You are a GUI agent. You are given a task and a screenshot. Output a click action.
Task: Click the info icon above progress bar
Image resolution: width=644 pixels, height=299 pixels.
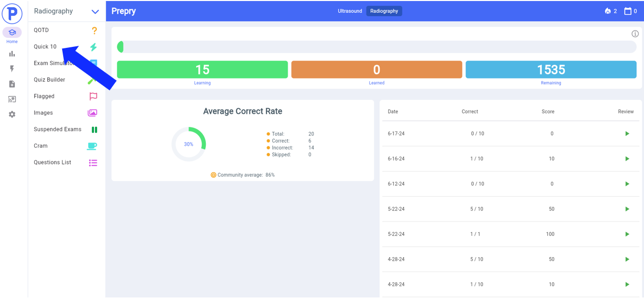[635, 34]
